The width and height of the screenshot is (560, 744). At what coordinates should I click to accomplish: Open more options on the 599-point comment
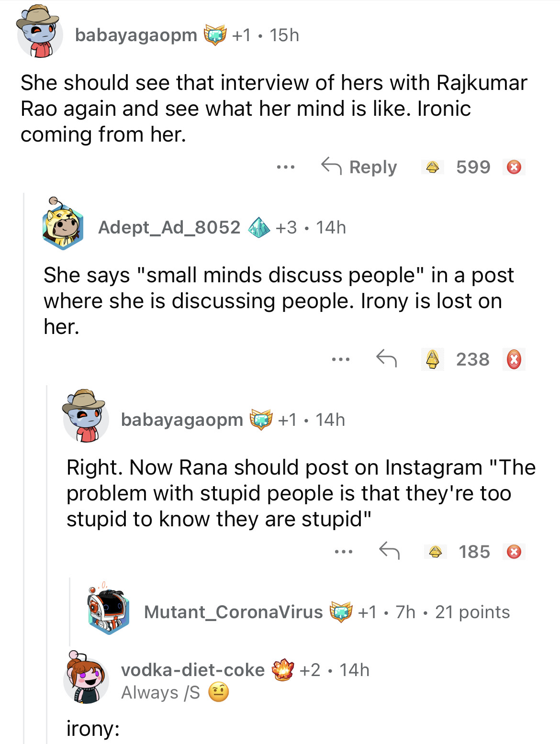[x=286, y=167]
